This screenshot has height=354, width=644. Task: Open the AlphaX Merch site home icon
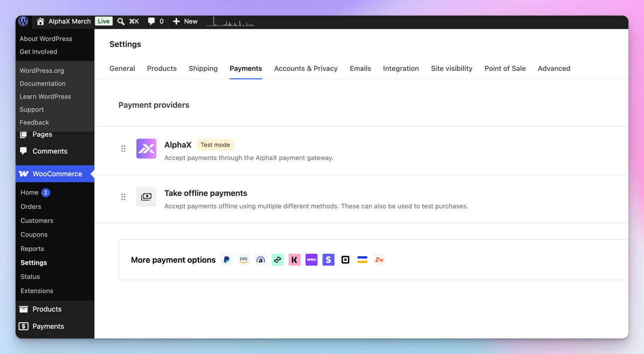pyautogui.click(x=40, y=21)
